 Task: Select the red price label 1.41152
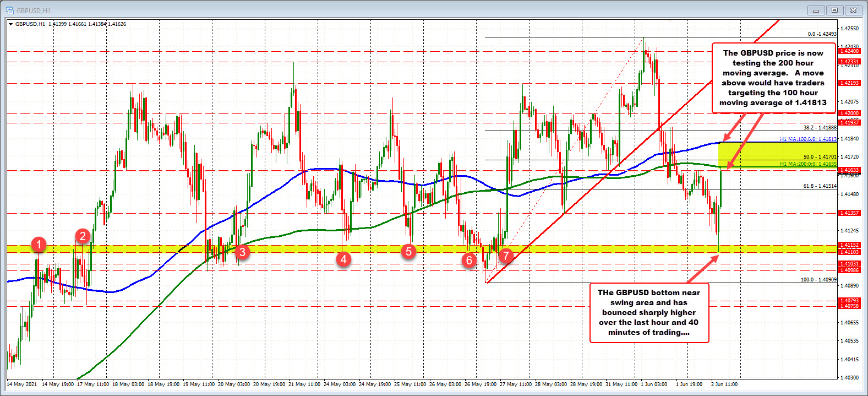click(x=849, y=245)
